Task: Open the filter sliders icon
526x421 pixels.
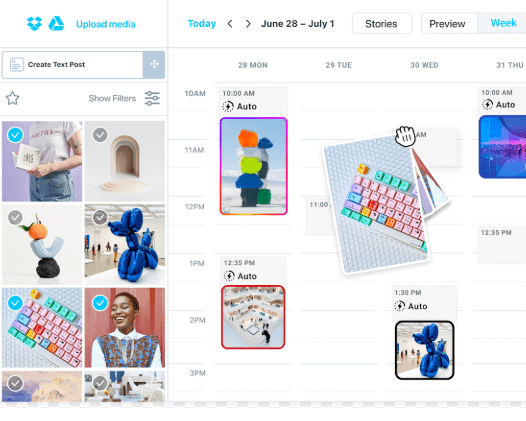Action: click(152, 98)
